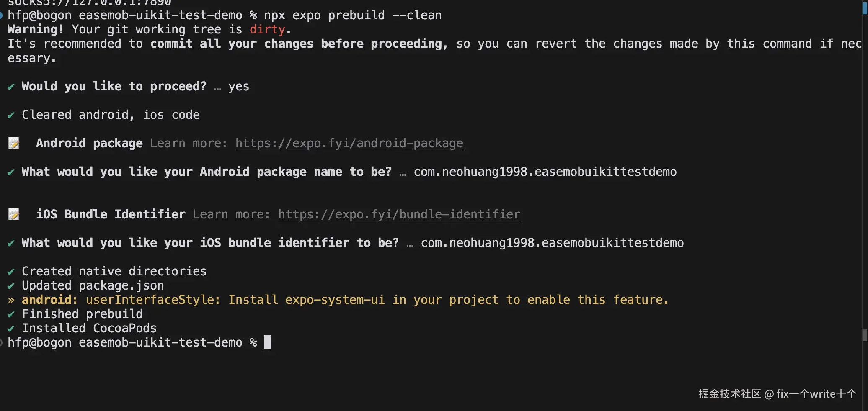The width and height of the screenshot is (868, 411).
Task: Click the gray scrollbar thumb on the terminal's right edge
Action: [864, 335]
